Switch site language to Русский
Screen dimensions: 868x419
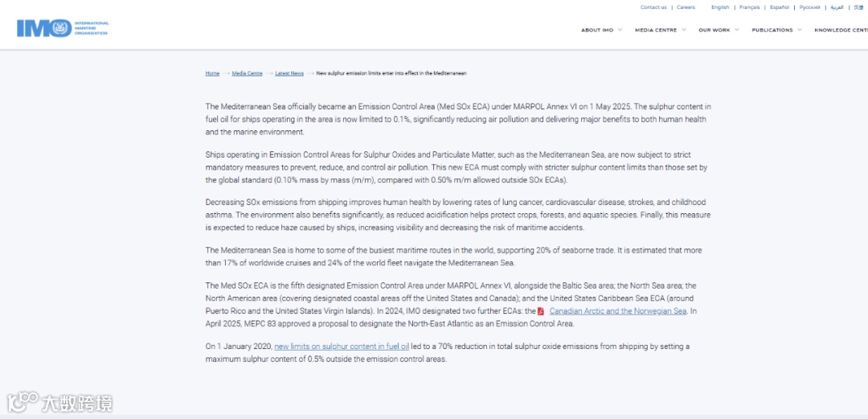(810, 7)
